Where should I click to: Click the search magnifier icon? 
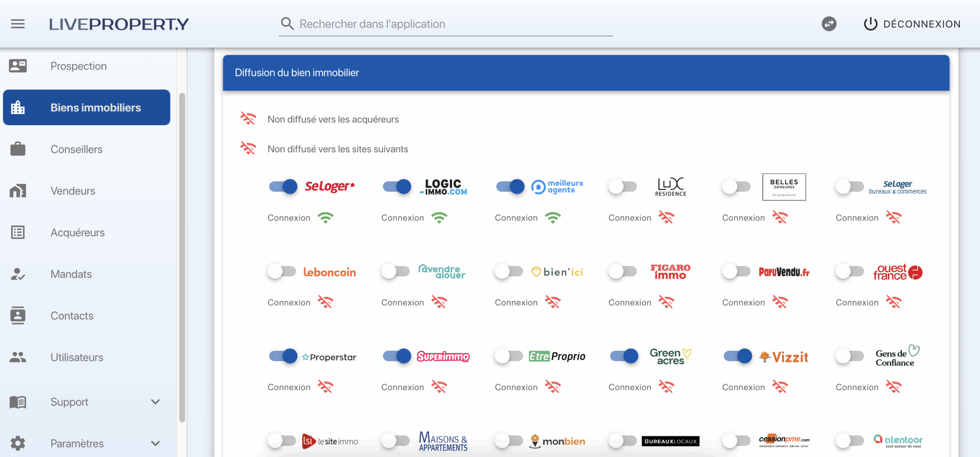pyautogui.click(x=287, y=24)
